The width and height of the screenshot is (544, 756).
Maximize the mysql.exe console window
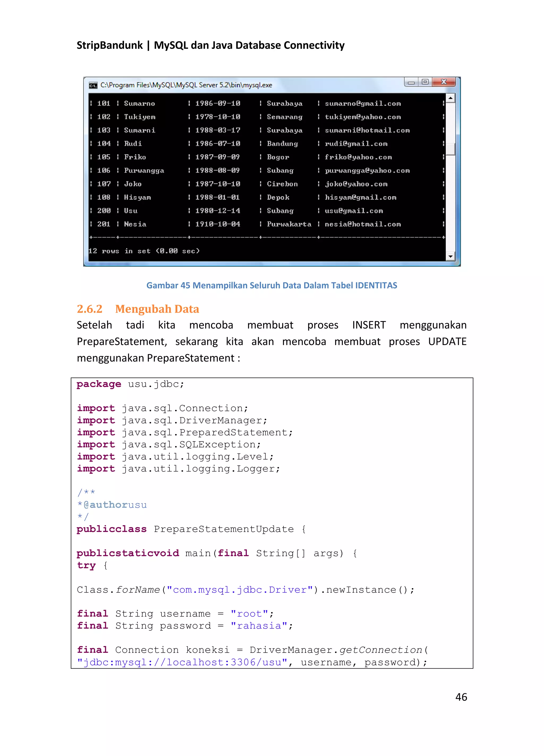425,82
